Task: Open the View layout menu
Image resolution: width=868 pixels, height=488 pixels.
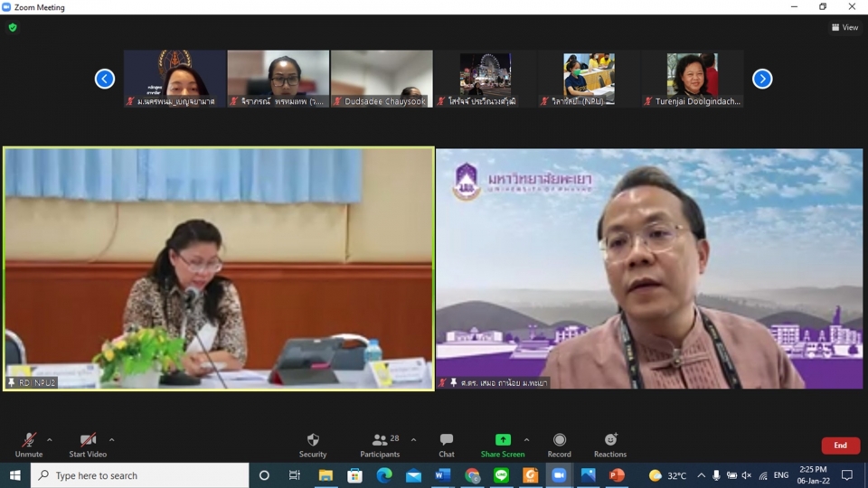Action: [x=844, y=27]
